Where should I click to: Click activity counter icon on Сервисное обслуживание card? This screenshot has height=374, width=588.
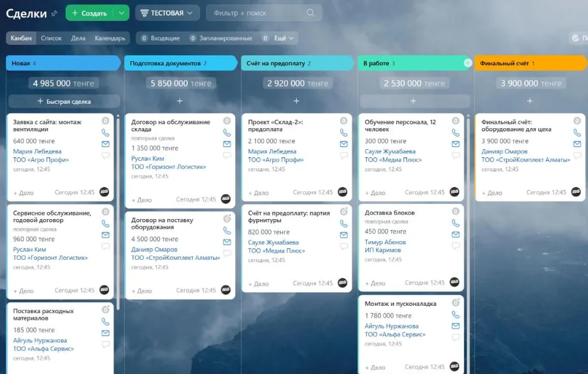point(106,212)
